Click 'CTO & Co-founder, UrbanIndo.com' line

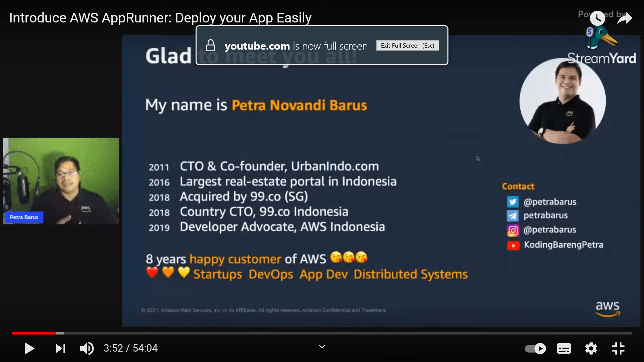click(x=279, y=166)
